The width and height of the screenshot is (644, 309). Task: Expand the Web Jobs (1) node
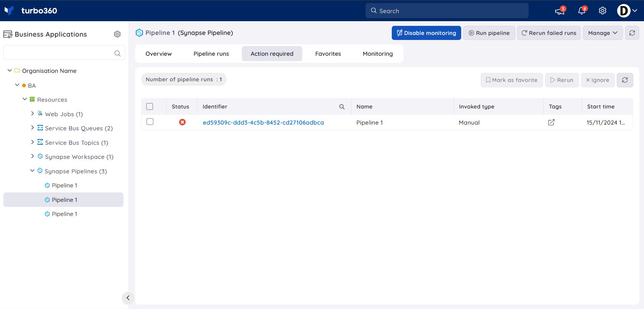pyautogui.click(x=32, y=114)
